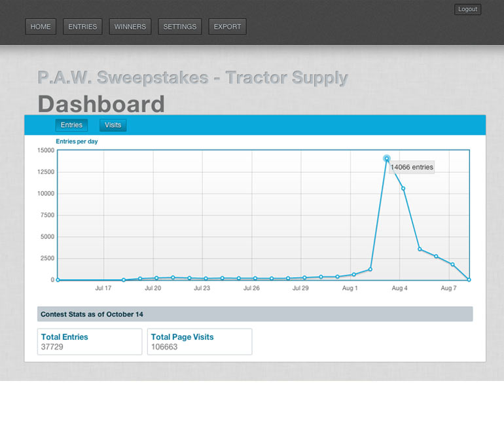Select the first data point at chart's left edge
Screen dimensions: 504x432
click(58, 279)
